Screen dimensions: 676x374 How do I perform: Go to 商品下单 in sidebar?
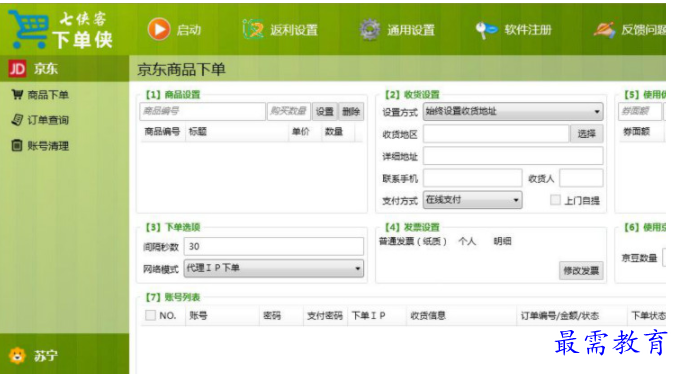48,94
